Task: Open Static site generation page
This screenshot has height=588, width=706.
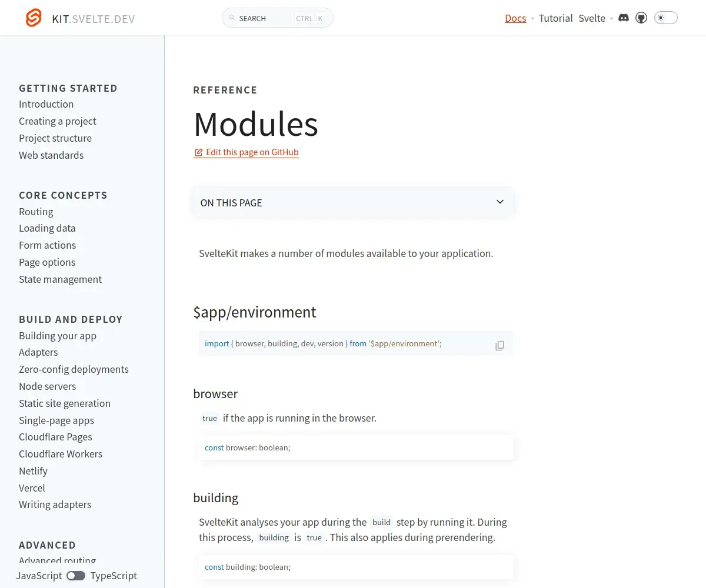Action: pos(65,403)
